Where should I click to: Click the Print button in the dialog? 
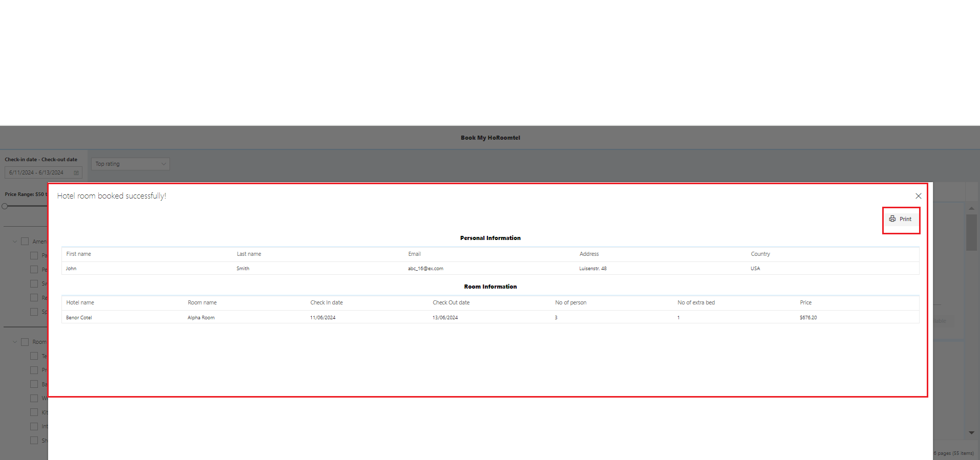click(x=901, y=219)
